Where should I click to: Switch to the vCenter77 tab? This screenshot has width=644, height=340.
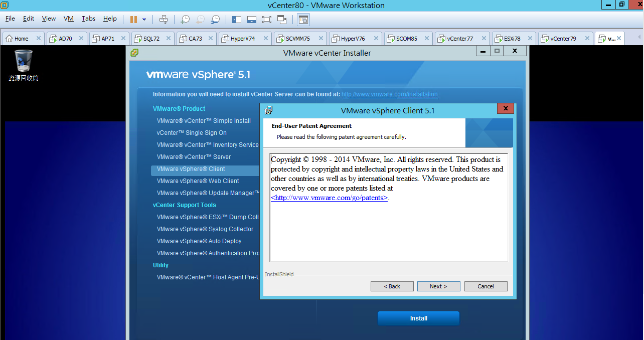(x=462, y=38)
